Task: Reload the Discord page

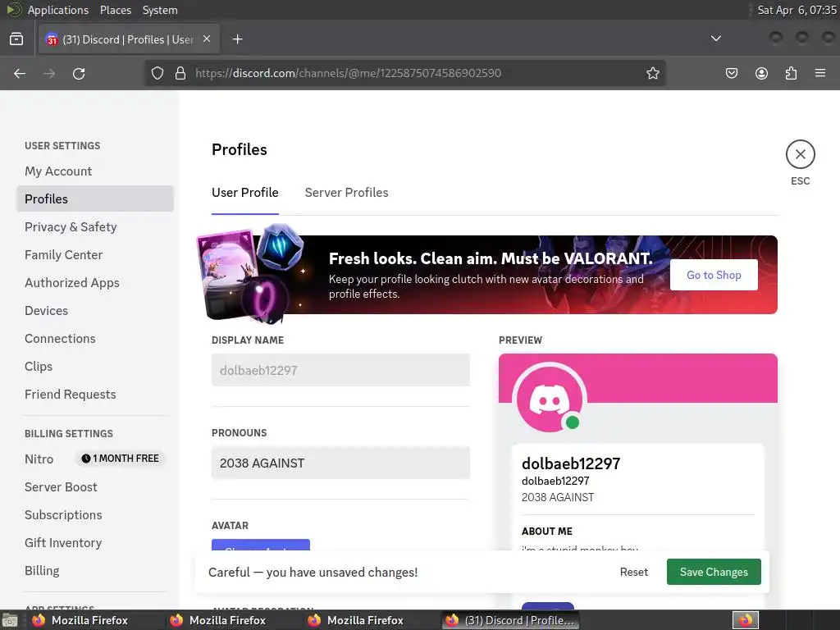Action: coord(79,73)
